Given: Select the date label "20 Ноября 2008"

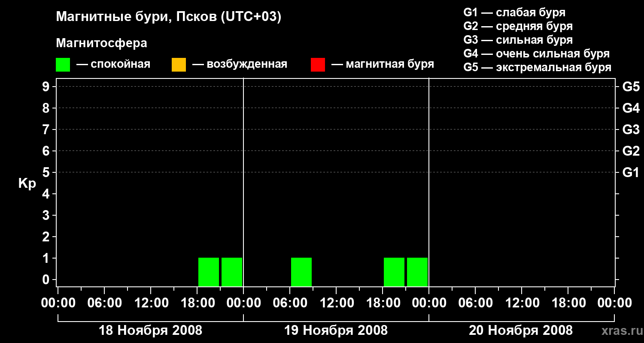Looking at the screenshot, I should point(521,331).
